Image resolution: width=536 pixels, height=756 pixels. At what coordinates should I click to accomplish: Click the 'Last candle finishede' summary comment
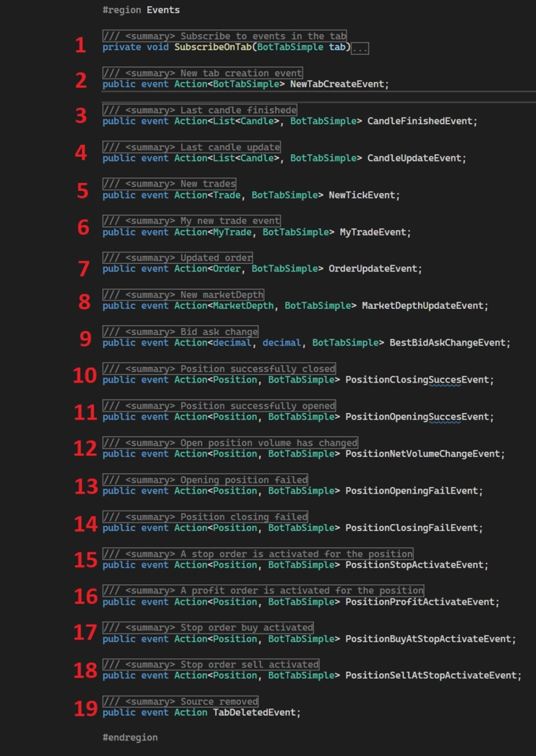[x=199, y=110]
